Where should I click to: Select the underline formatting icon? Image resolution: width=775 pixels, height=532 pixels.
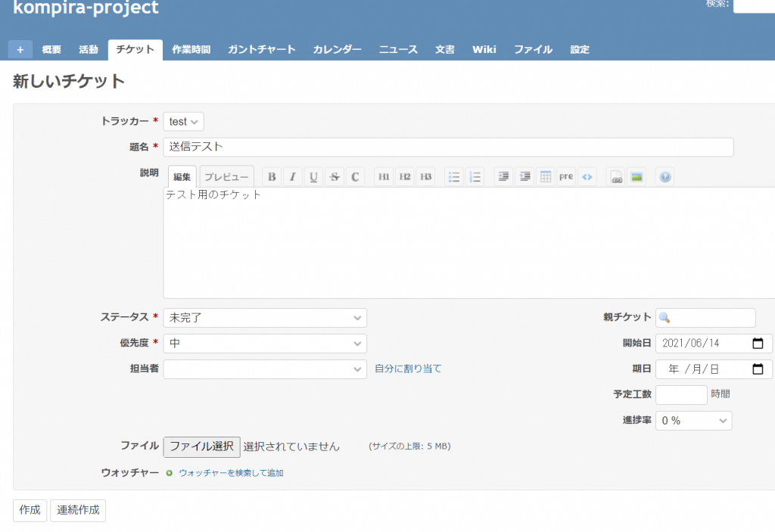313,176
